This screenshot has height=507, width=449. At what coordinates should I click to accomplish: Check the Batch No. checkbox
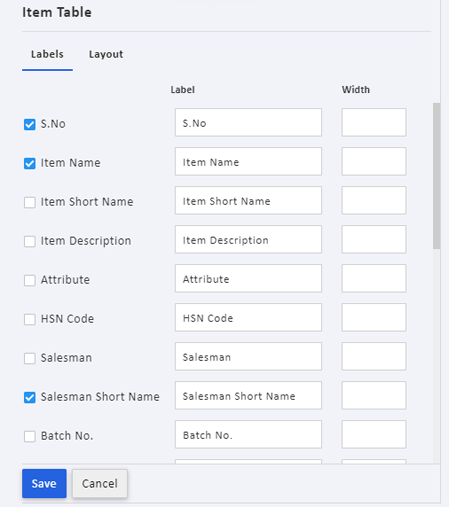click(x=30, y=436)
